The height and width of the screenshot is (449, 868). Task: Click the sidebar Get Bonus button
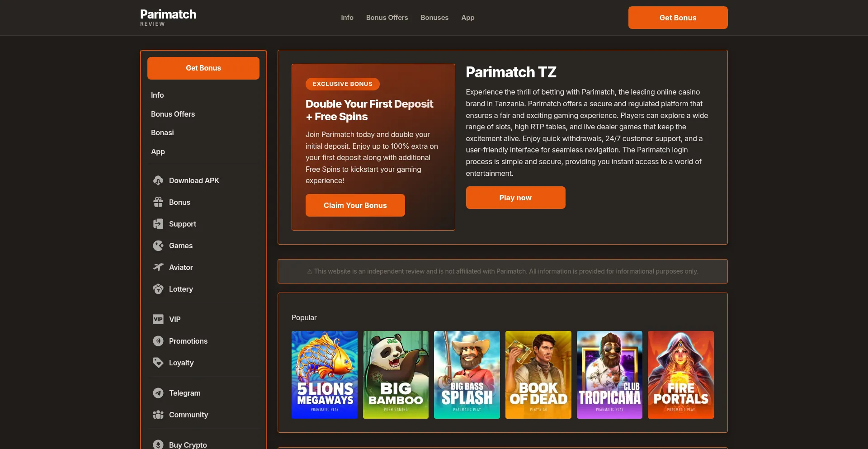coord(203,68)
